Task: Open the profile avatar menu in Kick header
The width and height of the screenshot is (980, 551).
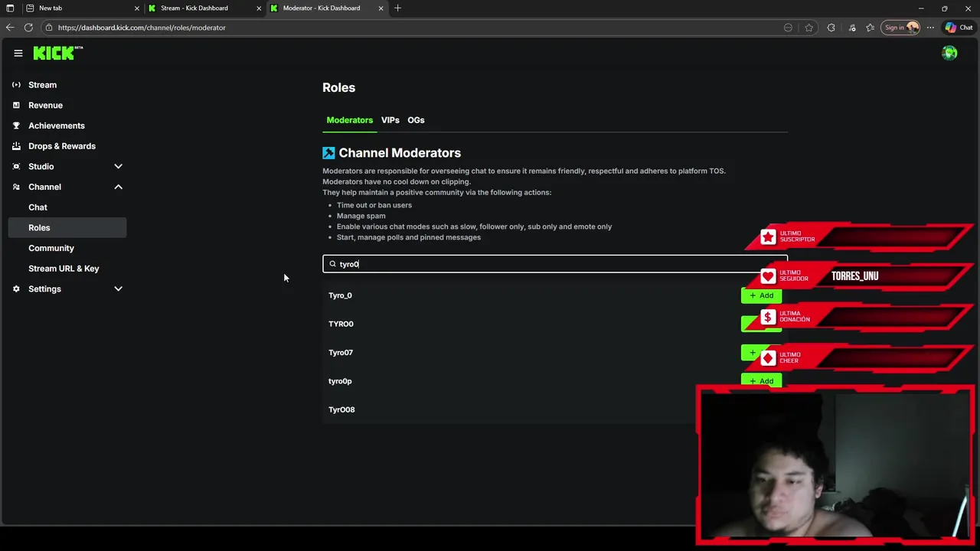Action: click(x=949, y=53)
